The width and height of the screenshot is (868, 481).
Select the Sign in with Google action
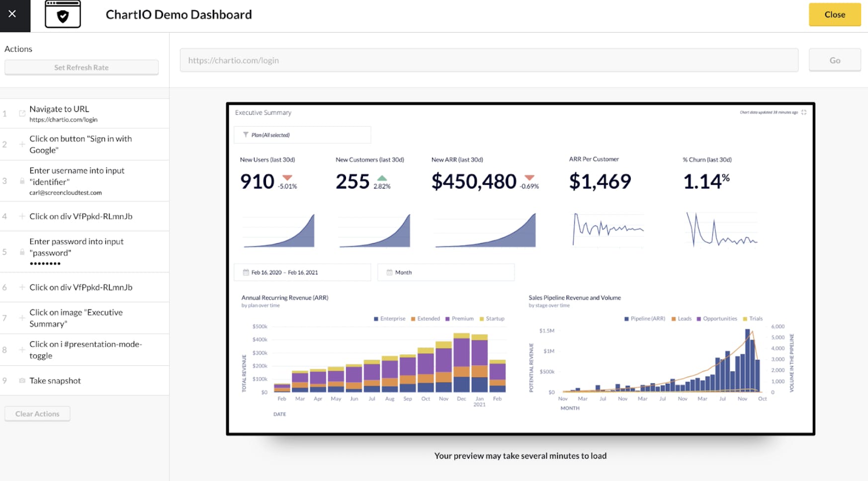point(85,144)
